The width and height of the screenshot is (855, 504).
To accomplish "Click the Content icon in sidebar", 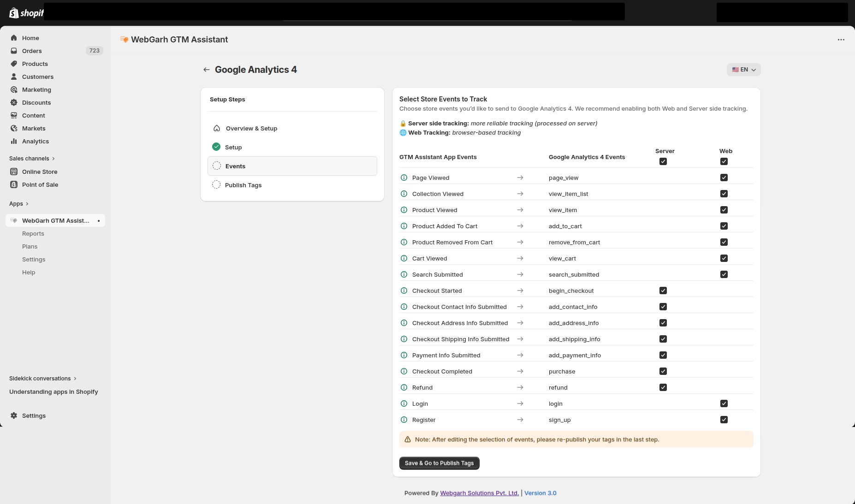I will click(x=14, y=115).
